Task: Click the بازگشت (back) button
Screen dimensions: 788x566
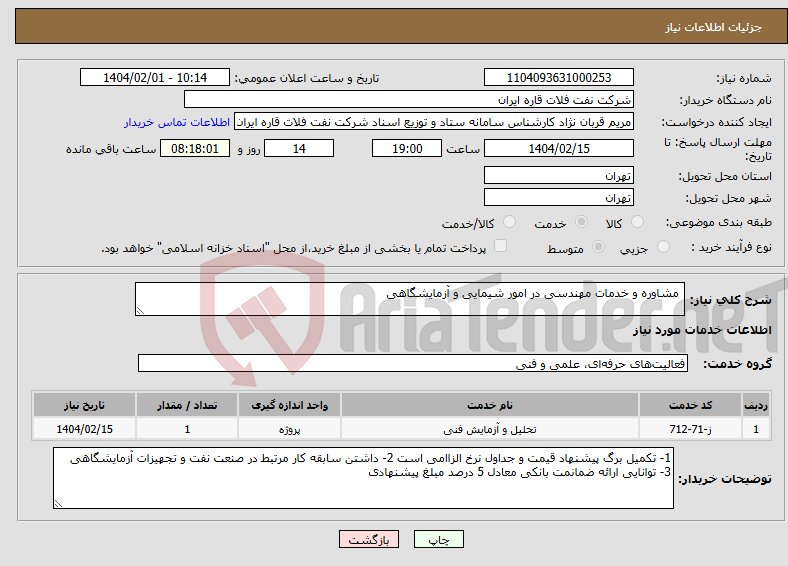Action: (x=369, y=539)
